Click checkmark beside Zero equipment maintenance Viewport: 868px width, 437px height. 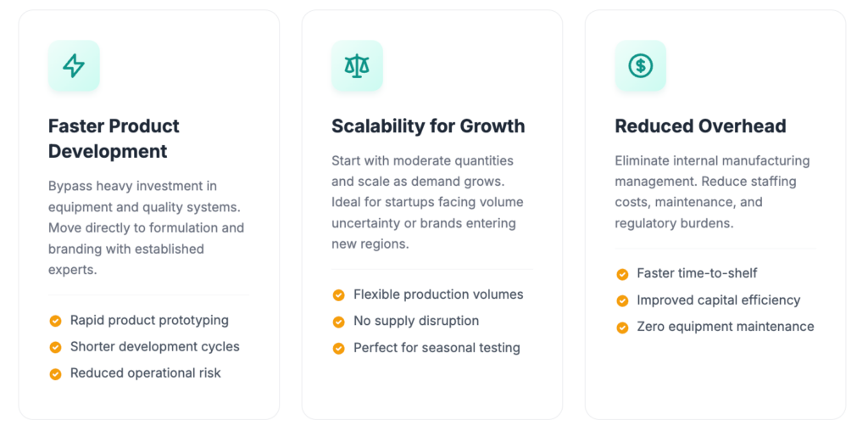622,327
